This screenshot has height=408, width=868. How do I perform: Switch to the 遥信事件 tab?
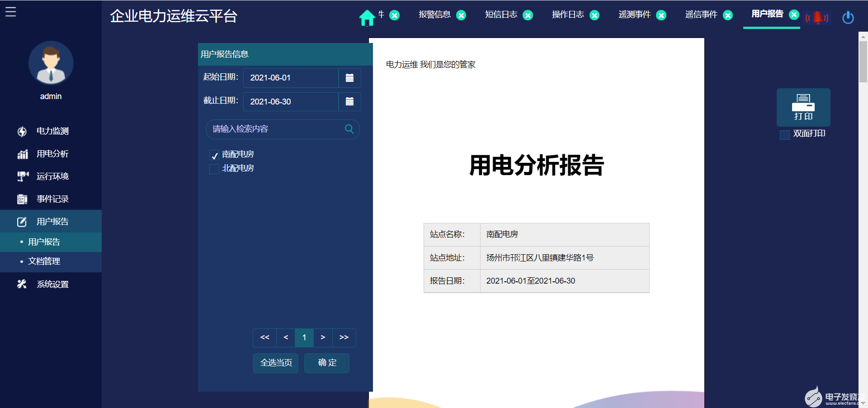(701, 15)
